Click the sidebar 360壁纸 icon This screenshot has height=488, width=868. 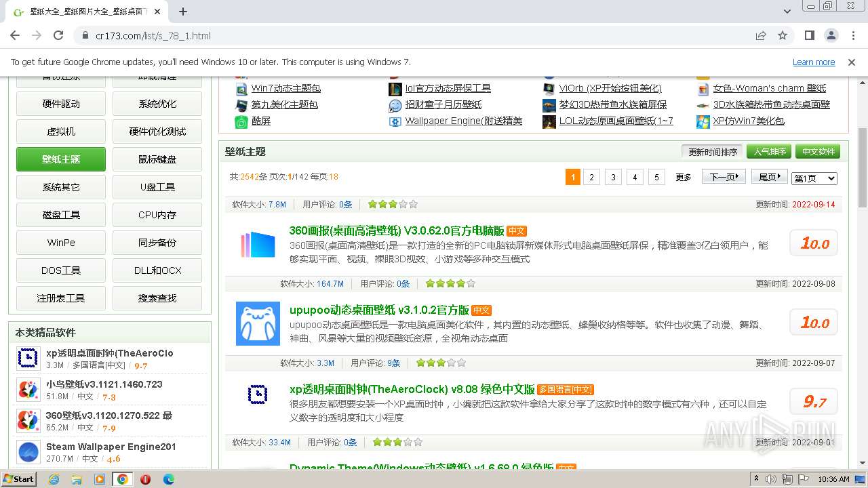coord(28,421)
